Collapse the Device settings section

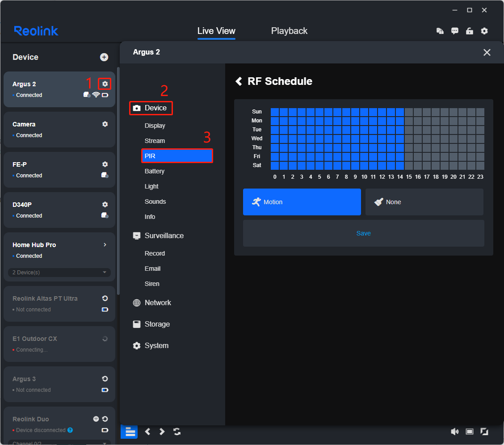point(151,108)
